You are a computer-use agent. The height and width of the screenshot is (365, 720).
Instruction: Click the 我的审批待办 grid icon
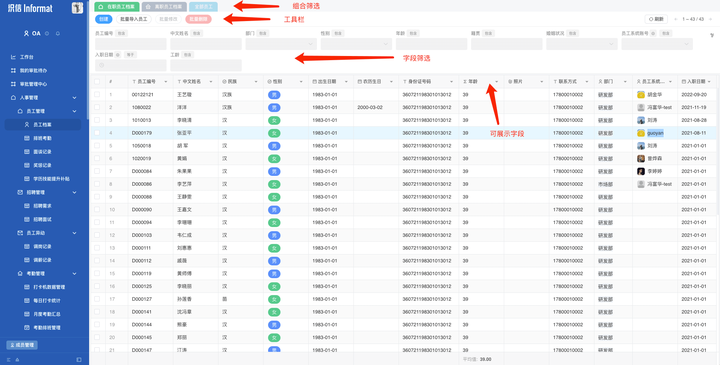point(13,71)
